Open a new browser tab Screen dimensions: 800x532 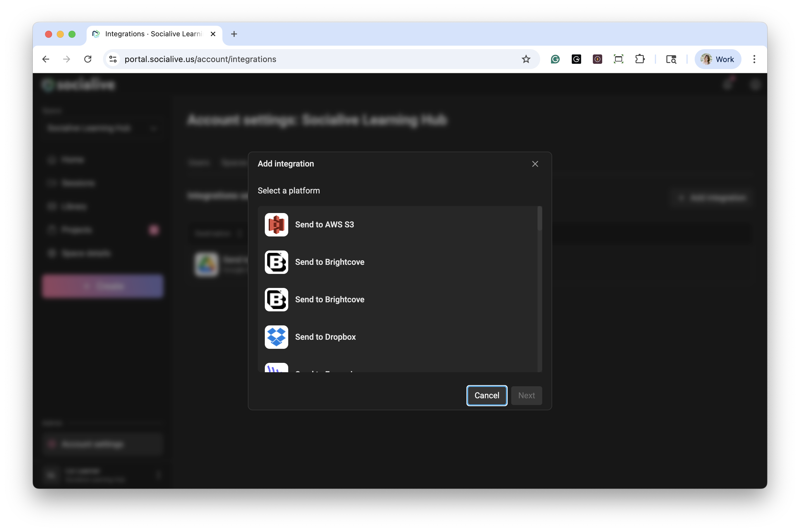(x=234, y=34)
